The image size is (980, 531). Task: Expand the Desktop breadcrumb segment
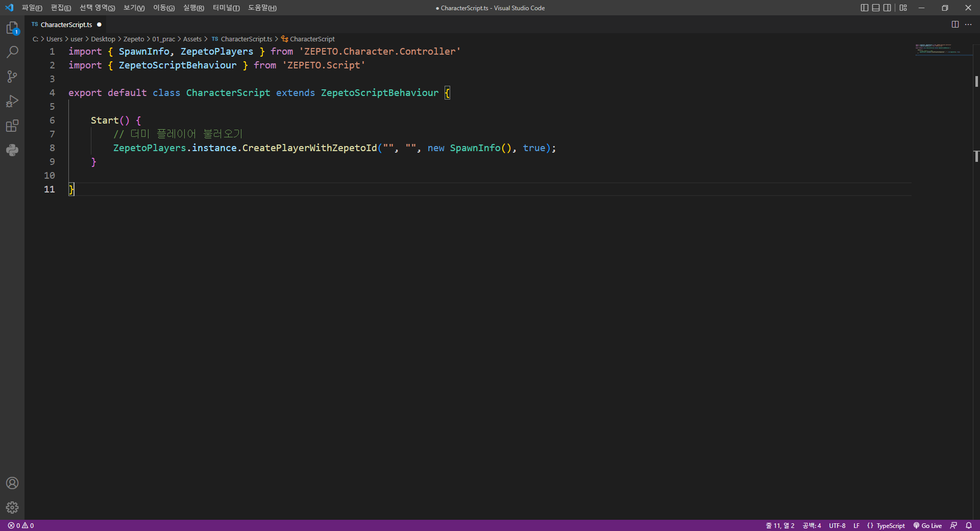click(103, 39)
